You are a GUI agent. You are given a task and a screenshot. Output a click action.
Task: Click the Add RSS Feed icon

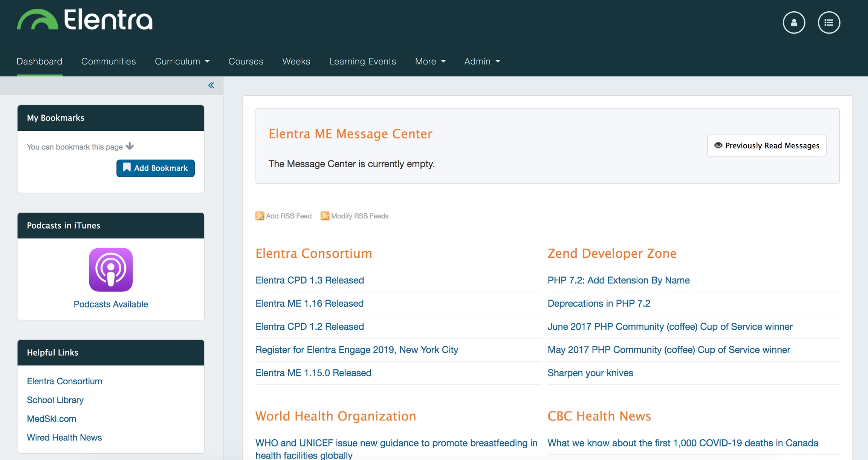pyautogui.click(x=260, y=216)
